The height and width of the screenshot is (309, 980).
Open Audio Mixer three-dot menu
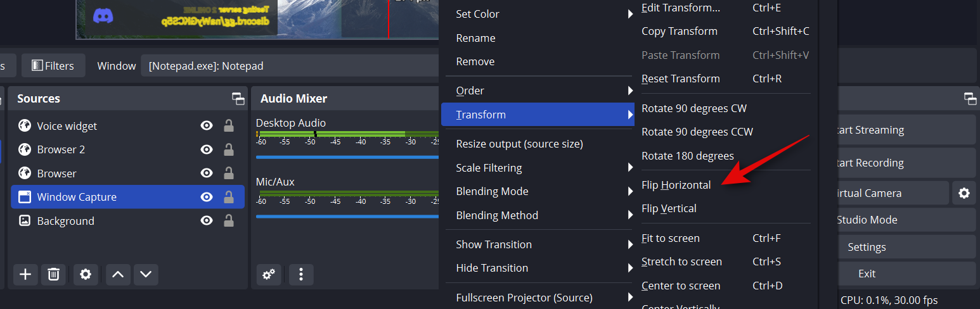301,274
